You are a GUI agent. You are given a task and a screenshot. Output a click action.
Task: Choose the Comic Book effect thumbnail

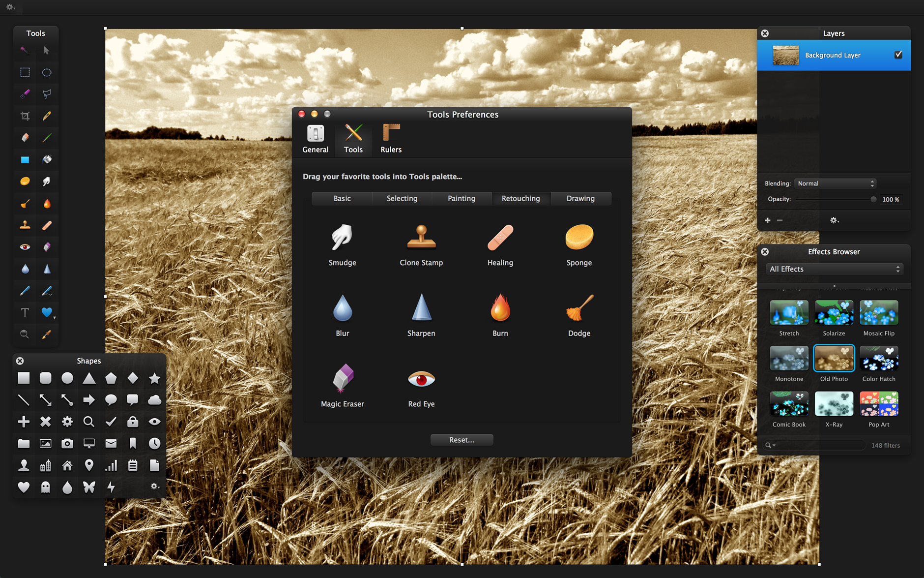(x=789, y=404)
